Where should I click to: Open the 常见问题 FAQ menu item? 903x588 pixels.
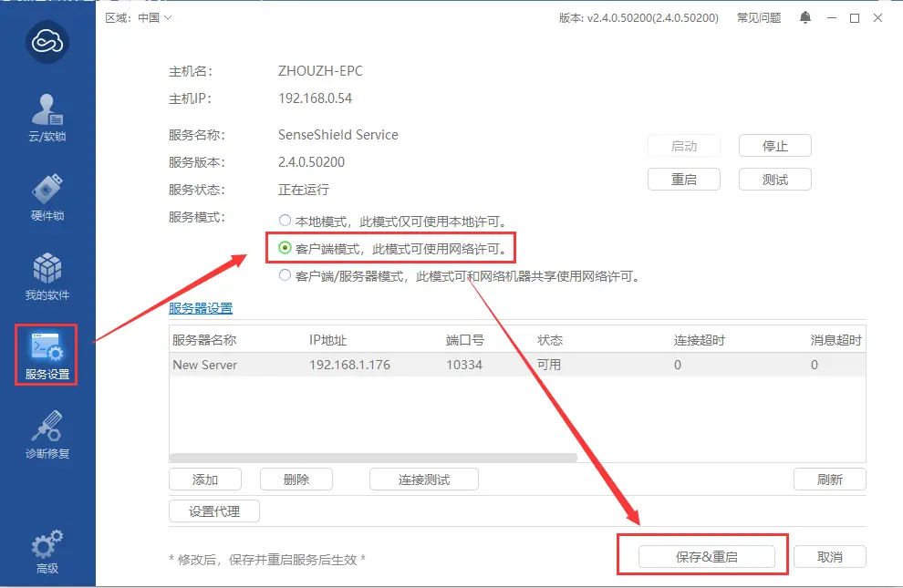click(x=758, y=18)
